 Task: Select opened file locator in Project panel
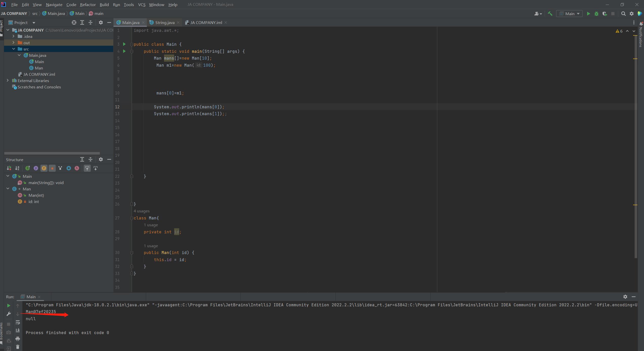point(74,22)
